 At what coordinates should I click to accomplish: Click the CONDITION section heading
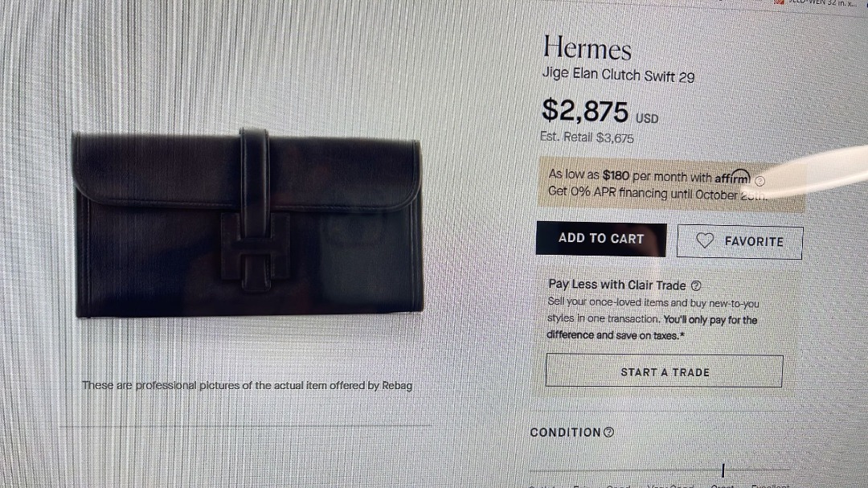pos(565,432)
